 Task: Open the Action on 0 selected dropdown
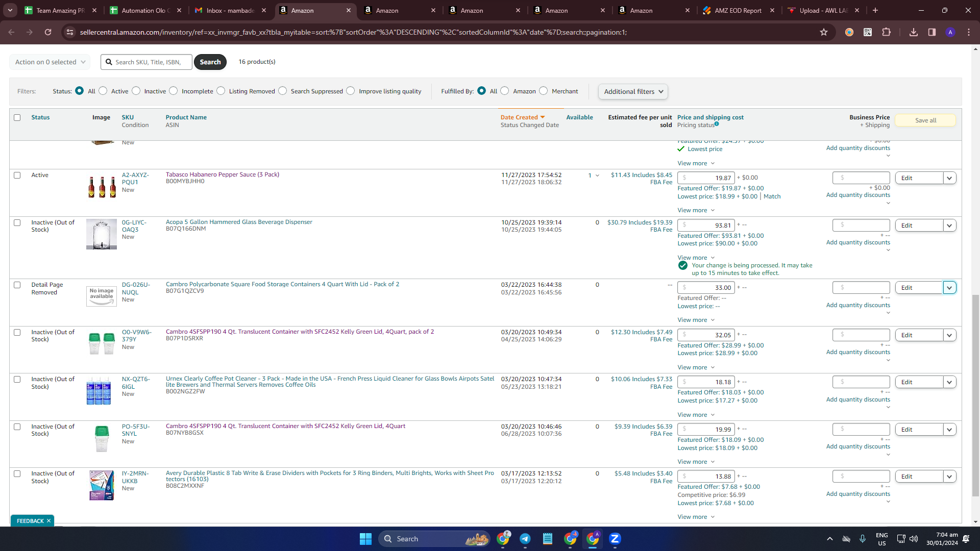coord(50,62)
